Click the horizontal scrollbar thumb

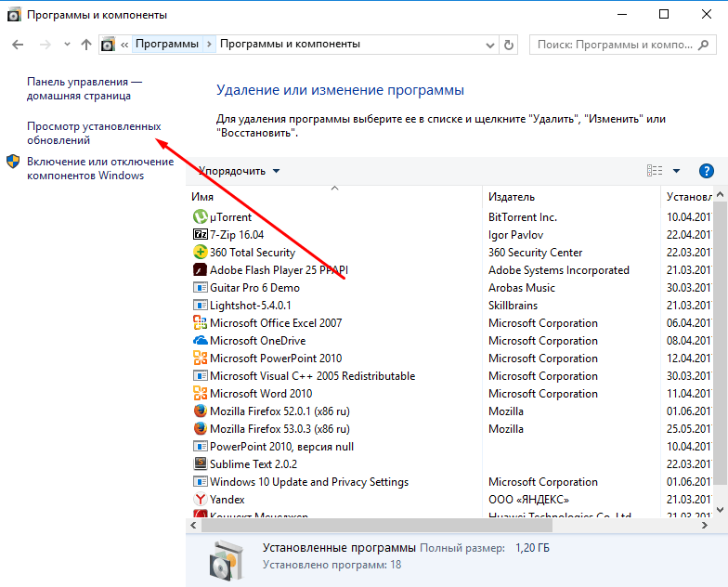click(377, 526)
